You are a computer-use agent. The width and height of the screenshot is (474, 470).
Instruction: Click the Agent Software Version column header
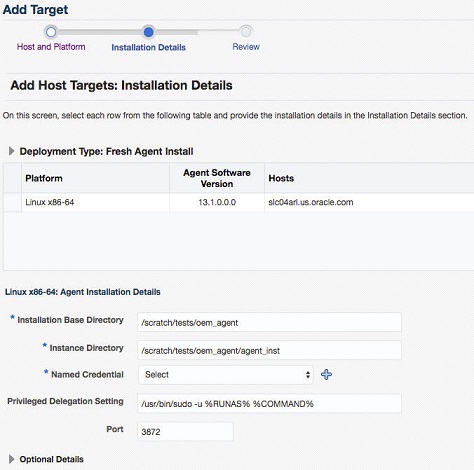[x=217, y=178]
